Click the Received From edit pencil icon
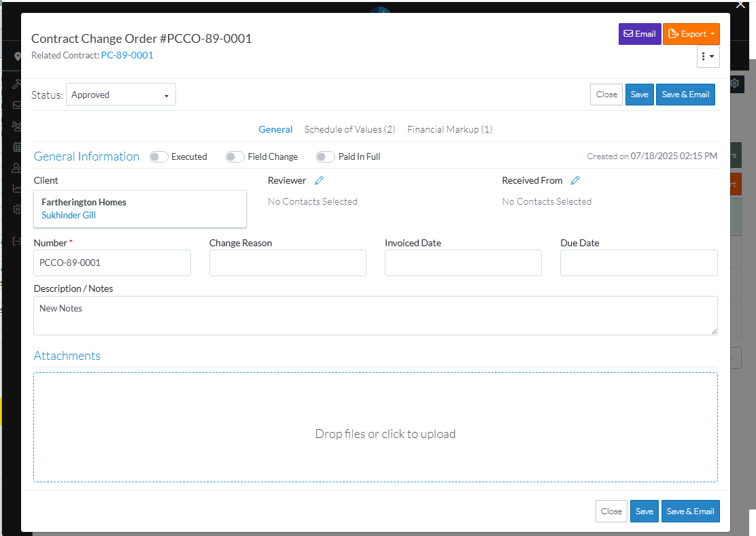Viewport: 756px width, 536px height. click(575, 180)
